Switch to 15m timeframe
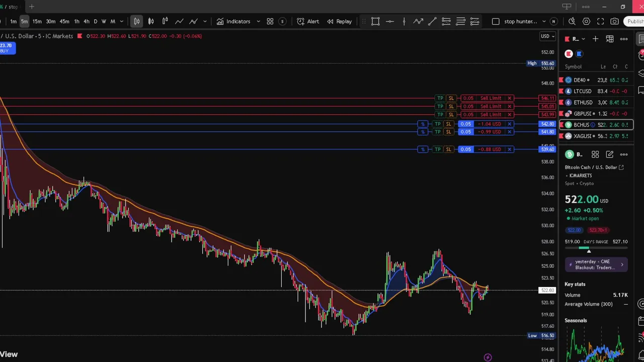Screen dimensions: 644x362 (x=37, y=21)
